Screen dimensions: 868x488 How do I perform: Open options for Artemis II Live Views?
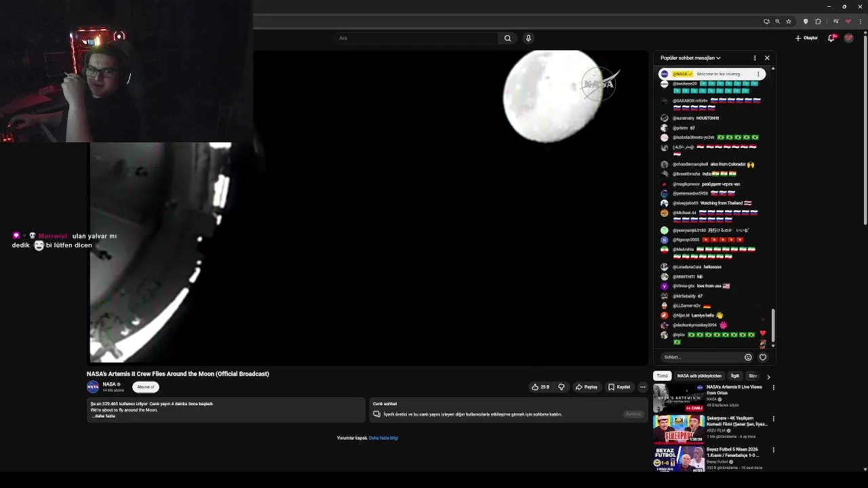773,388
